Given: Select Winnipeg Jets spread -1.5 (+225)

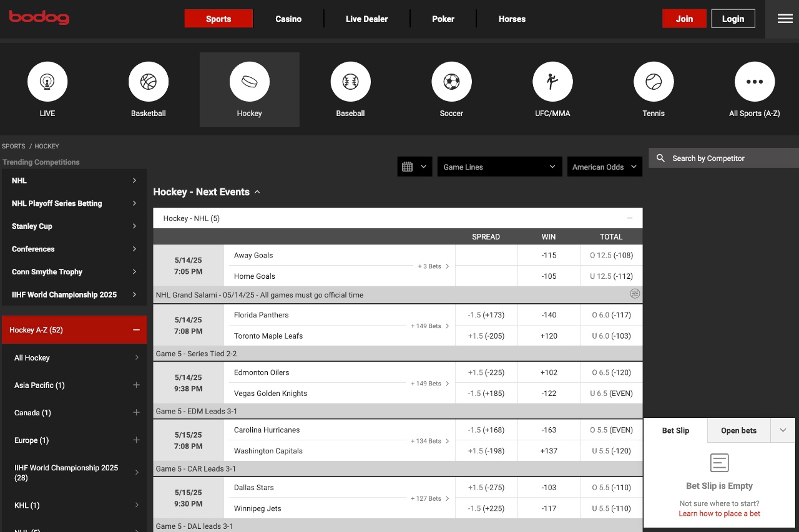Looking at the screenshot, I should 486,508.
